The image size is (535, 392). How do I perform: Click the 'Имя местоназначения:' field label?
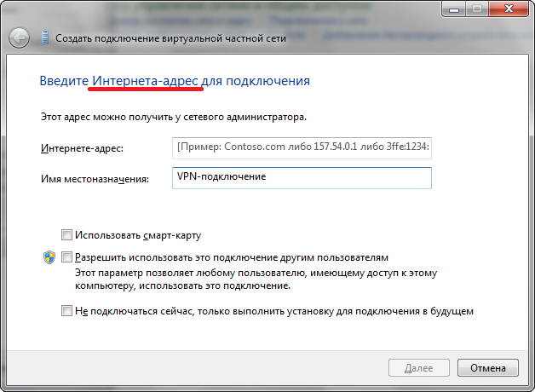click(x=95, y=179)
